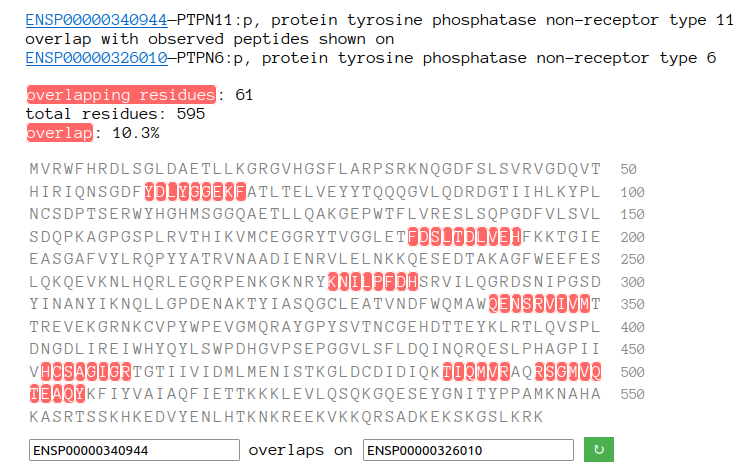742x472 pixels.
Task: Open the ENSP00000340944 protein link
Action: [x=97, y=20]
